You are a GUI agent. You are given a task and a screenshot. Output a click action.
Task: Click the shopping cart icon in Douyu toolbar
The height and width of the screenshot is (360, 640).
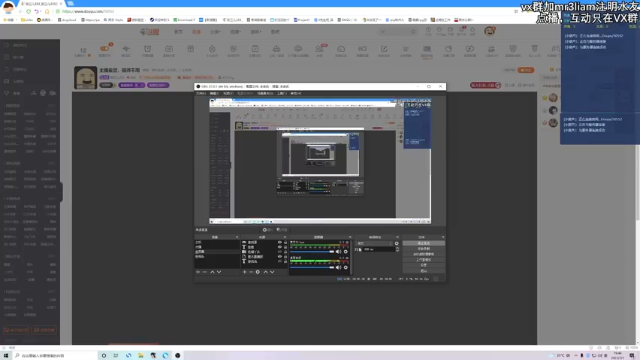coord(405,49)
